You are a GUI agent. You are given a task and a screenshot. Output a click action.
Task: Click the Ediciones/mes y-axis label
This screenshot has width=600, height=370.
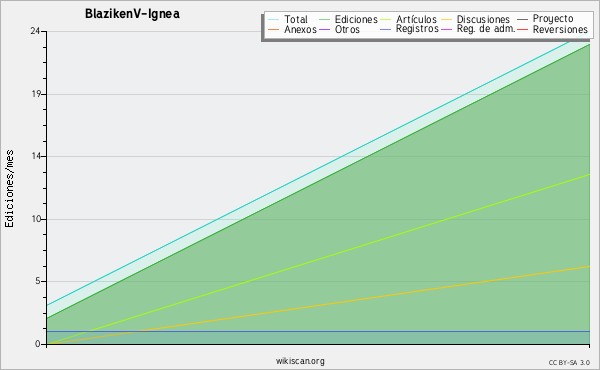[x=9, y=189]
